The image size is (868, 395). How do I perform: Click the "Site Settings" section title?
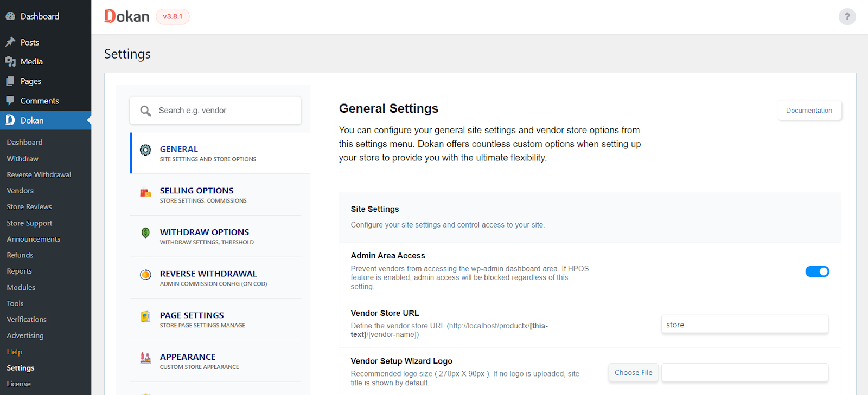375,209
